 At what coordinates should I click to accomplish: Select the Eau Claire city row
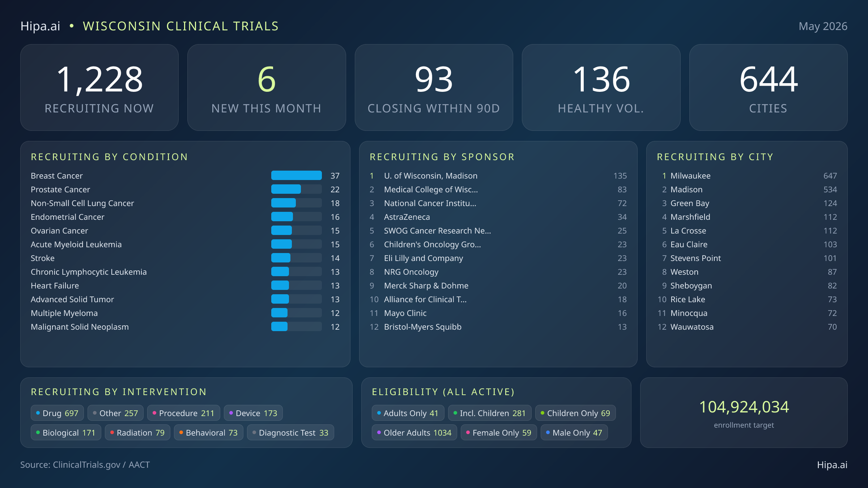(x=747, y=244)
